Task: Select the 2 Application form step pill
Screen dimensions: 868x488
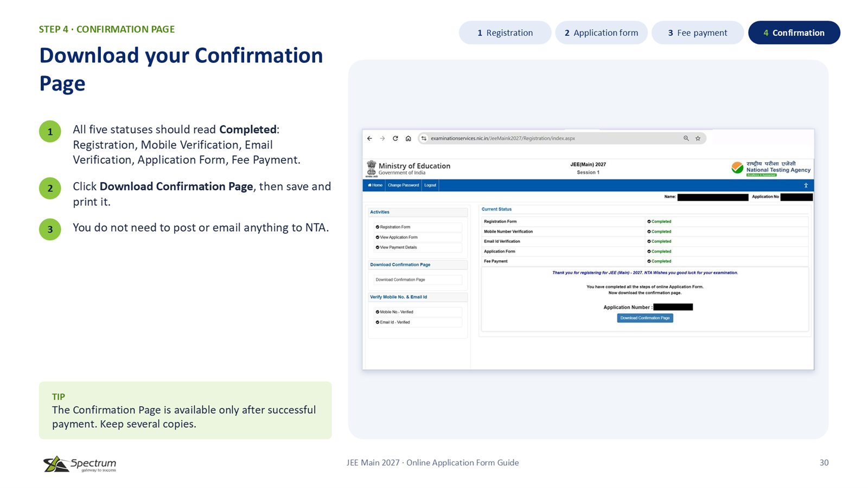Action: coord(601,33)
